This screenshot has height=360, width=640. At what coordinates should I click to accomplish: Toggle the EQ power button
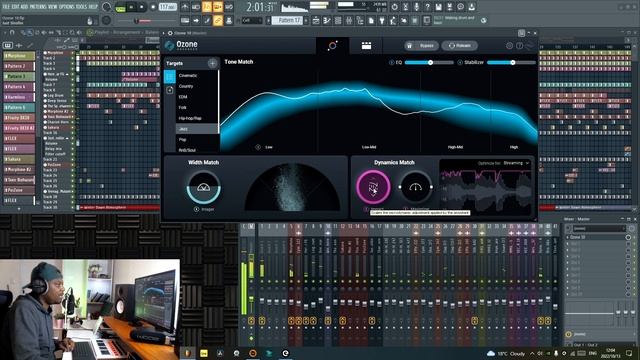tap(391, 62)
